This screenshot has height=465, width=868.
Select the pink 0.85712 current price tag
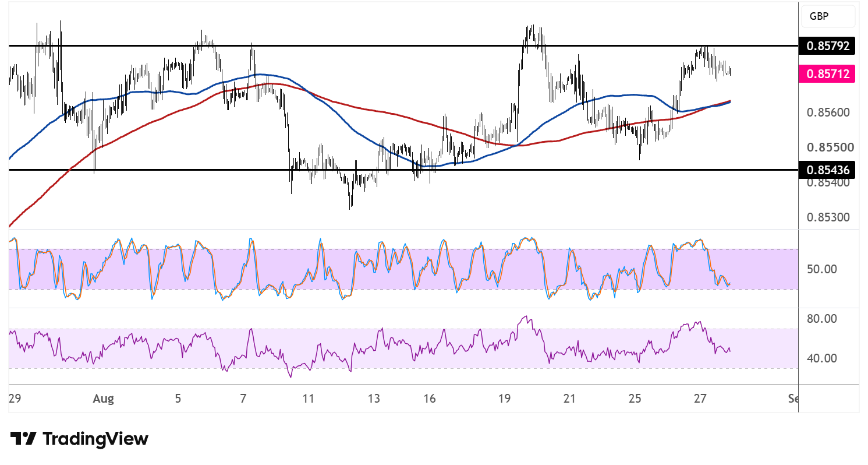coord(828,73)
